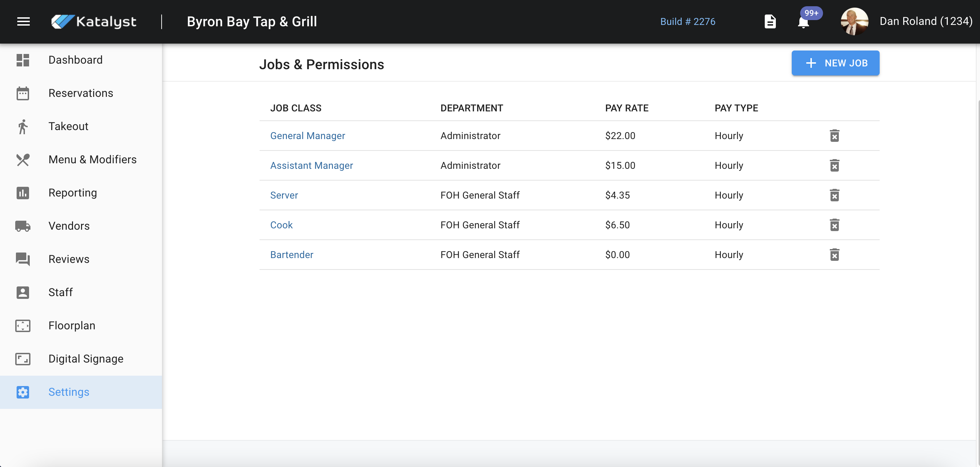The height and width of the screenshot is (467, 980).
Task: Delete the General Manager job
Action: pyautogui.click(x=834, y=136)
